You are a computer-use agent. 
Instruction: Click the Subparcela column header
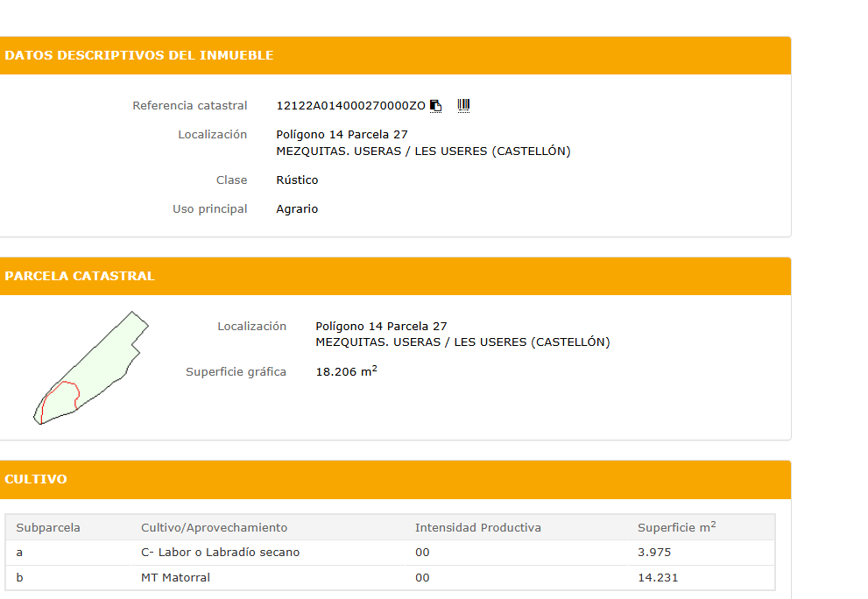click(x=48, y=527)
